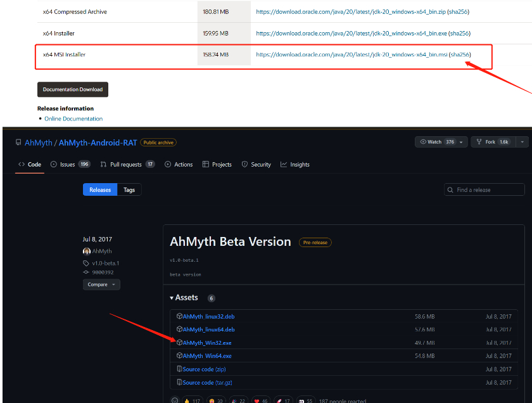Image resolution: width=532 pixels, height=403 pixels.
Task: Open the Fork dropdown arrow
Action: tap(521, 142)
